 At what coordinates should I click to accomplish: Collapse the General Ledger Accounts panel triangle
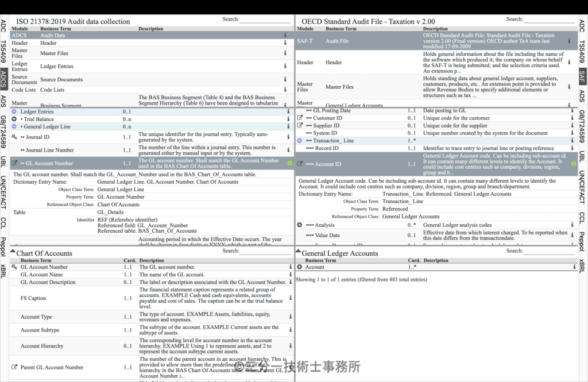pyautogui.click(x=299, y=251)
